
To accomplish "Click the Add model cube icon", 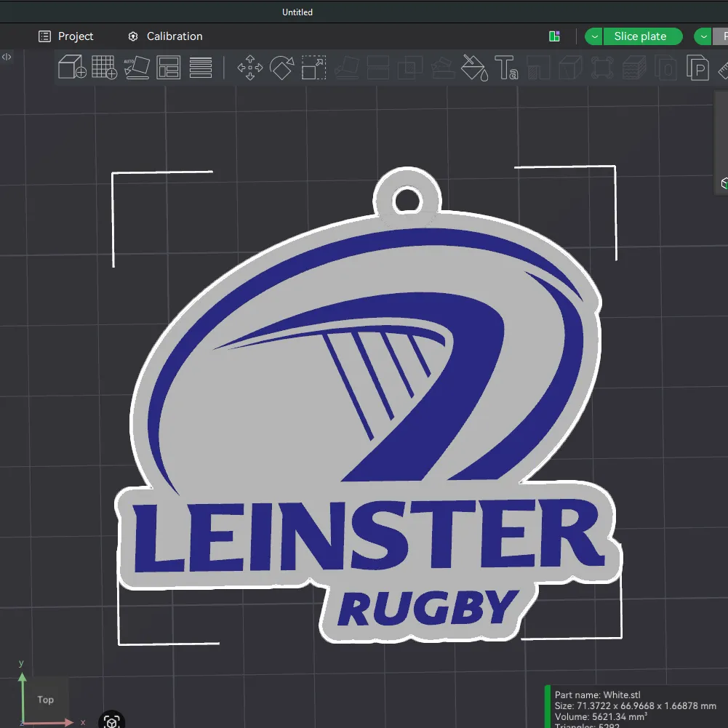I will [x=73, y=68].
